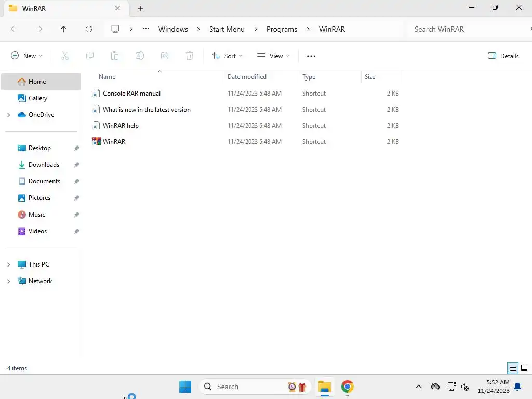Open File Explorer from the taskbar

324,387
